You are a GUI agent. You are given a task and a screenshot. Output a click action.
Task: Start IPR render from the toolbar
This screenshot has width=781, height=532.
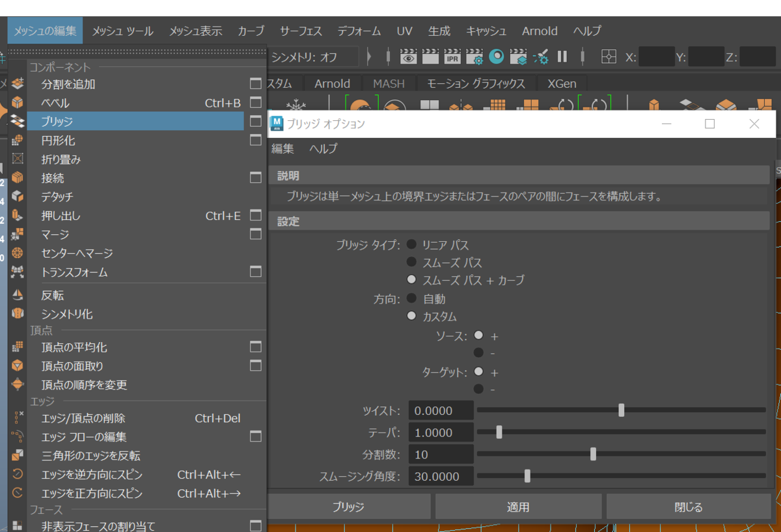pos(452,57)
